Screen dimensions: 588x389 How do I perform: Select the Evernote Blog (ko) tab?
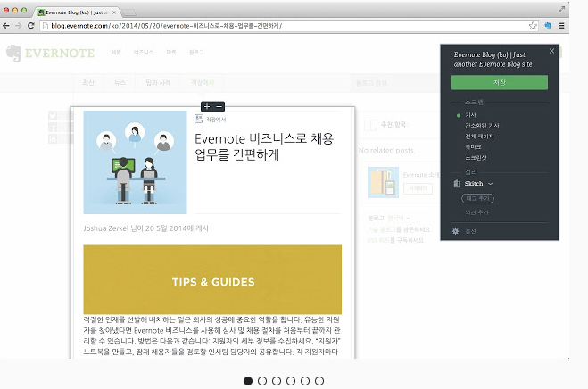click(76, 12)
